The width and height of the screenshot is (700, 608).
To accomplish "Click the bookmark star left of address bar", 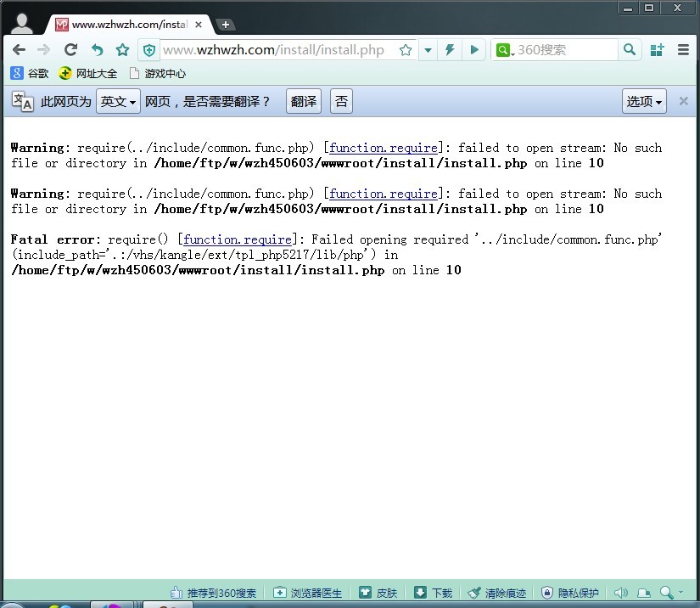I will [x=122, y=50].
